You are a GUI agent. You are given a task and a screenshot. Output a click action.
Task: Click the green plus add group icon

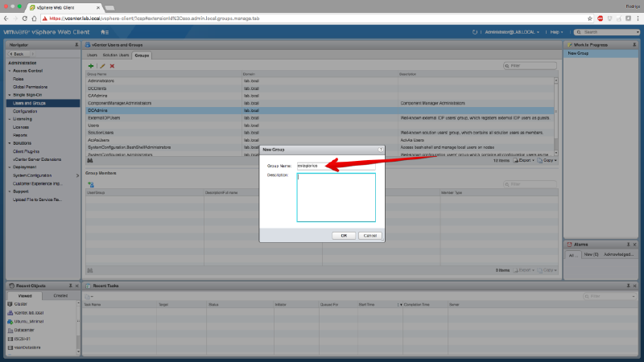pyautogui.click(x=91, y=66)
